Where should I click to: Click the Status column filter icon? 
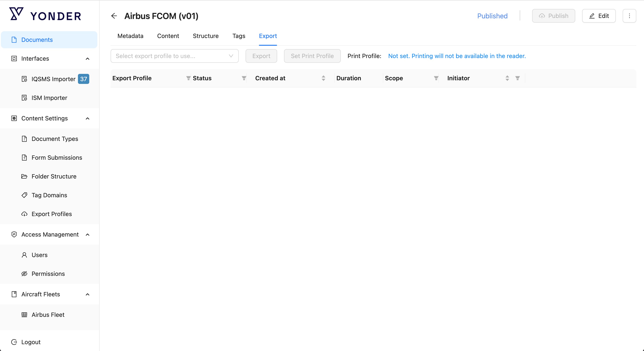click(x=244, y=78)
